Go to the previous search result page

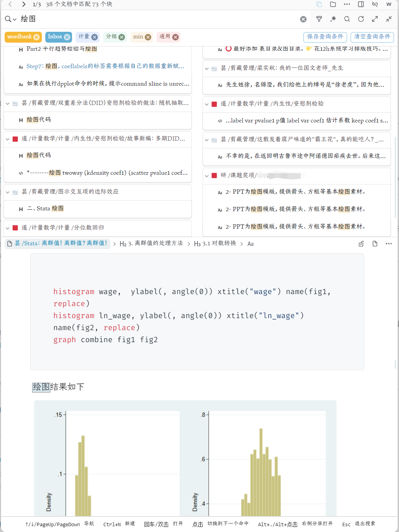click(x=10, y=4)
